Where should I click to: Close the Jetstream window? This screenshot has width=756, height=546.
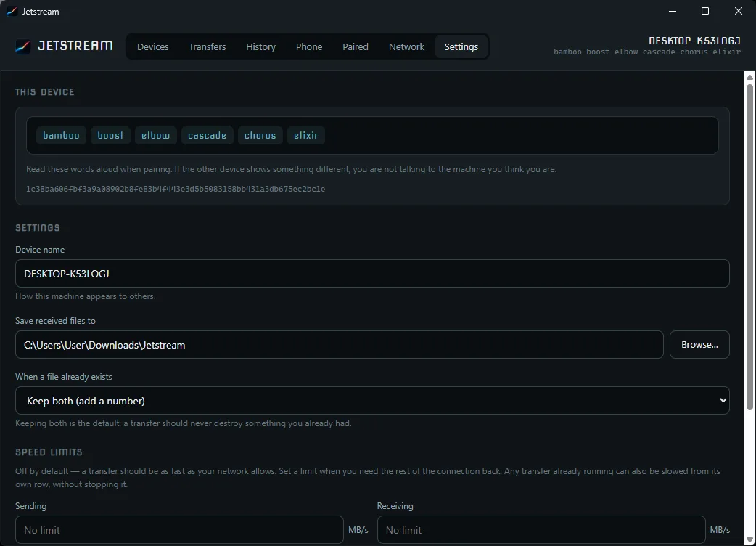pyautogui.click(x=738, y=11)
